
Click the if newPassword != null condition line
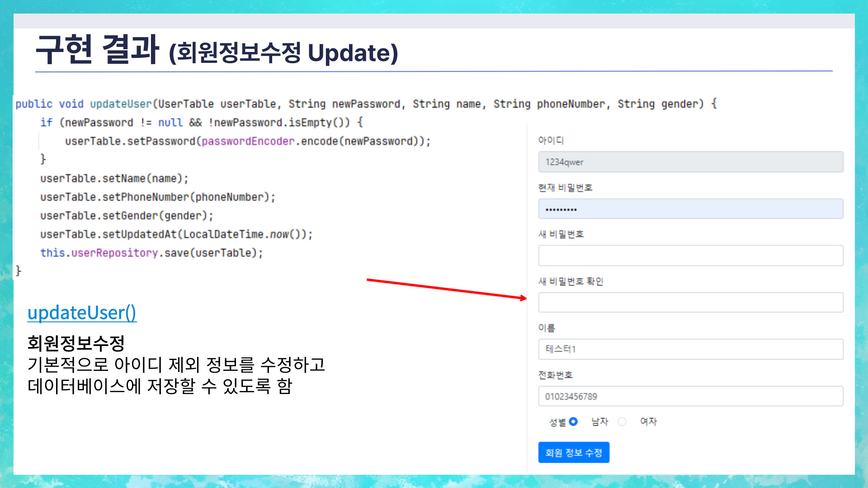pyautogui.click(x=202, y=122)
